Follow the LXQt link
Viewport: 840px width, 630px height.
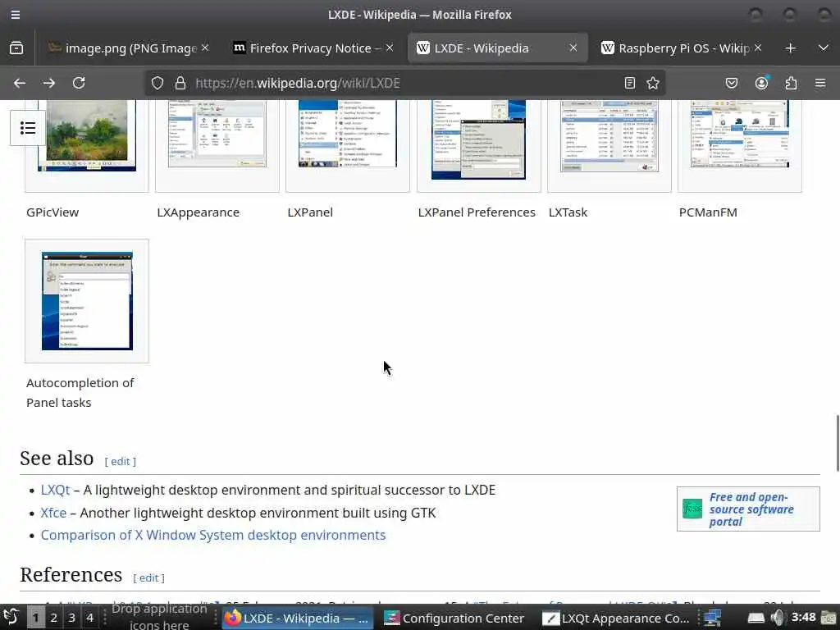point(55,491)
